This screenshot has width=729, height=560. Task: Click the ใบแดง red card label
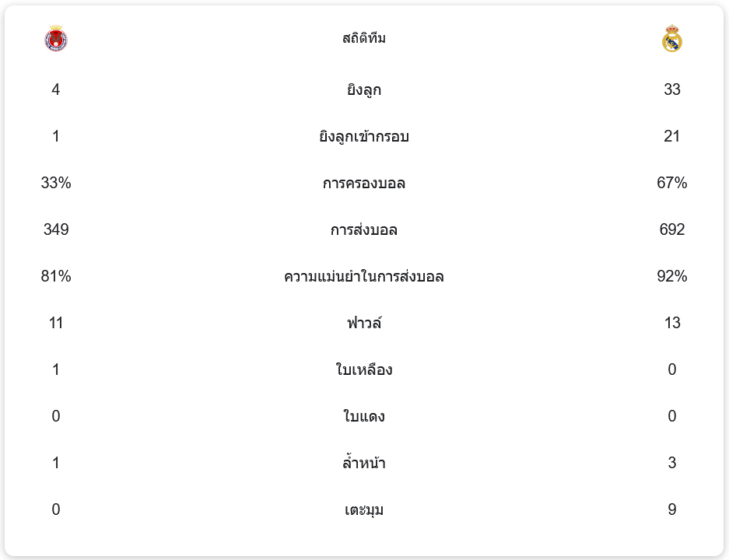pyautogui.click(x=364, y=417)
